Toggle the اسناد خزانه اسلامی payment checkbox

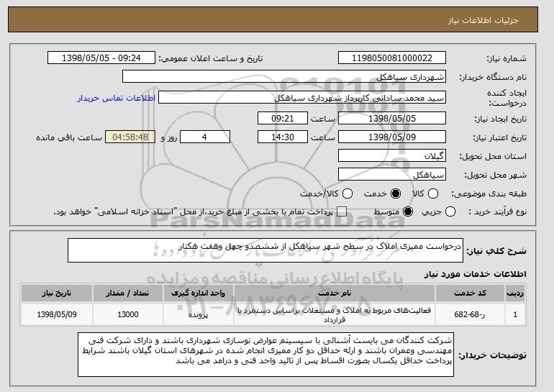(x=342, y=212)
